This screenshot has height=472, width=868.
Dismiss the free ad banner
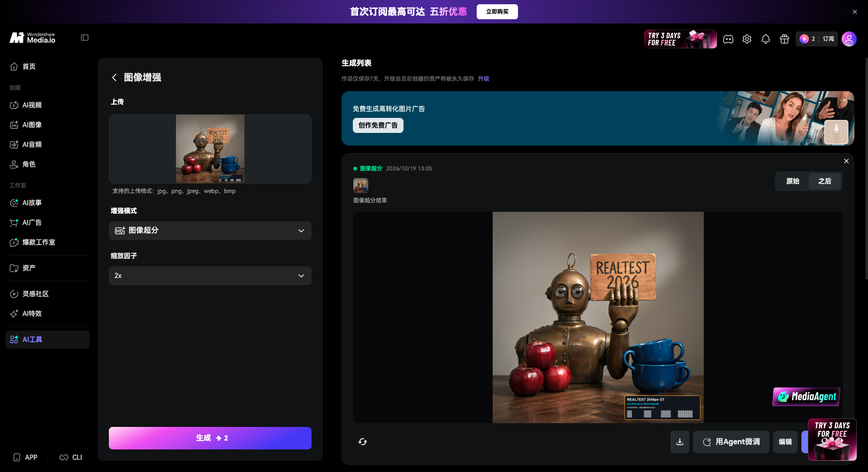(845, 101)
